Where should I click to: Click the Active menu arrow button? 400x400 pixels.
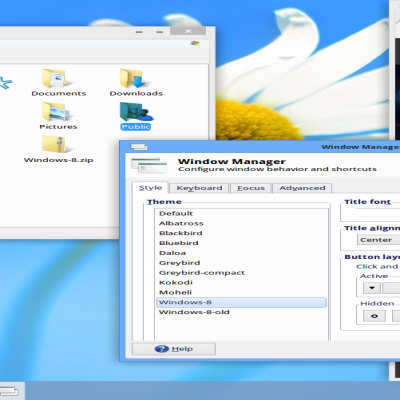[372, 288]
